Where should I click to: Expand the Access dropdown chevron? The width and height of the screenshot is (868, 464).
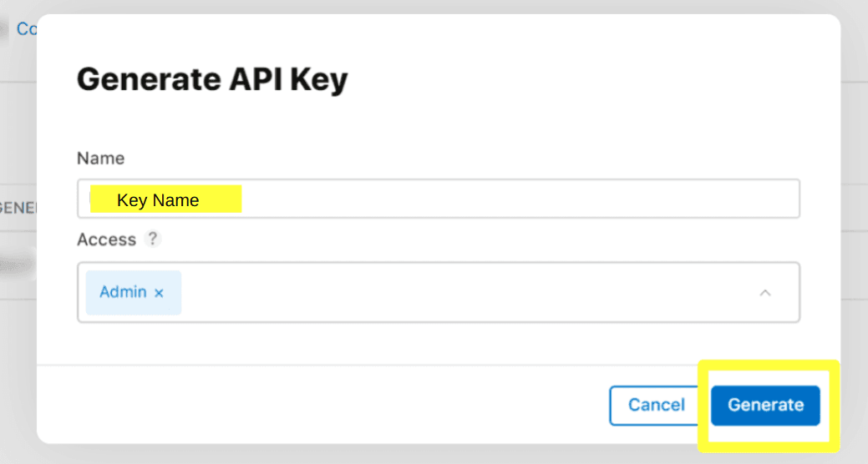click(764, 293)
